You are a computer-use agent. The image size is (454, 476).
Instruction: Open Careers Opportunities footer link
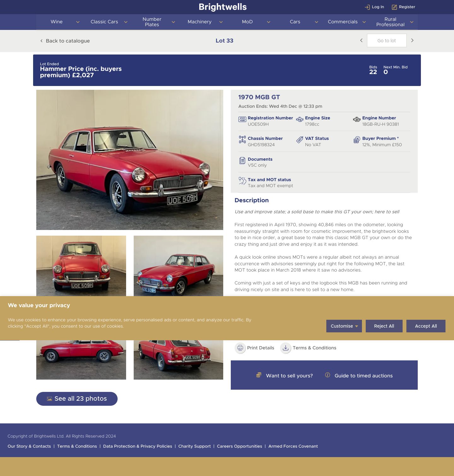tap(240, 446)
